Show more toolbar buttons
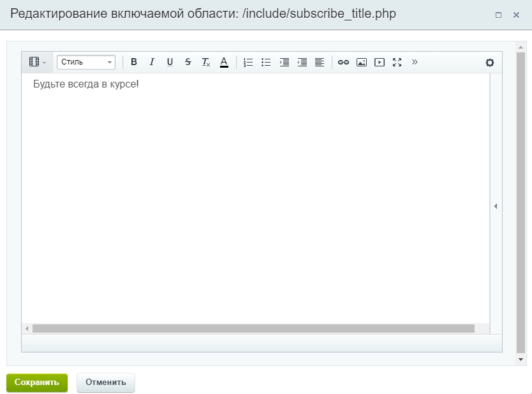The width and height of the screenshot is (532, 394). 415,62
